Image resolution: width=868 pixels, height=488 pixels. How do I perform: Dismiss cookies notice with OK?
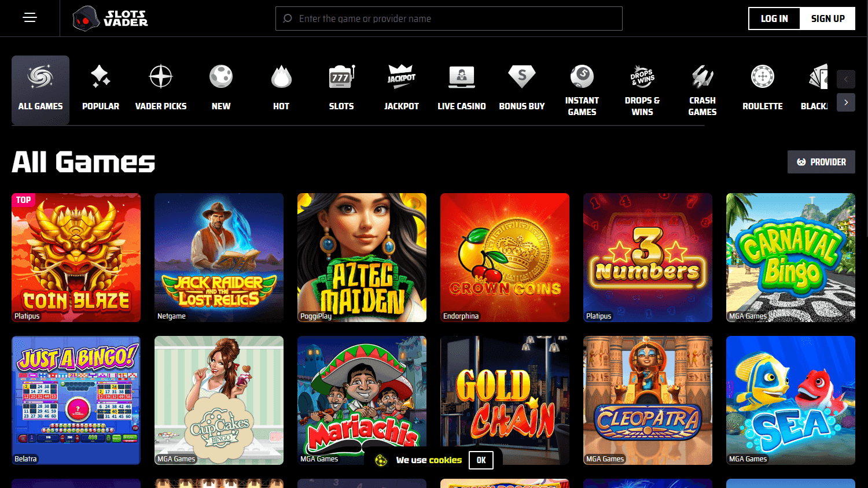pos(481,460)
